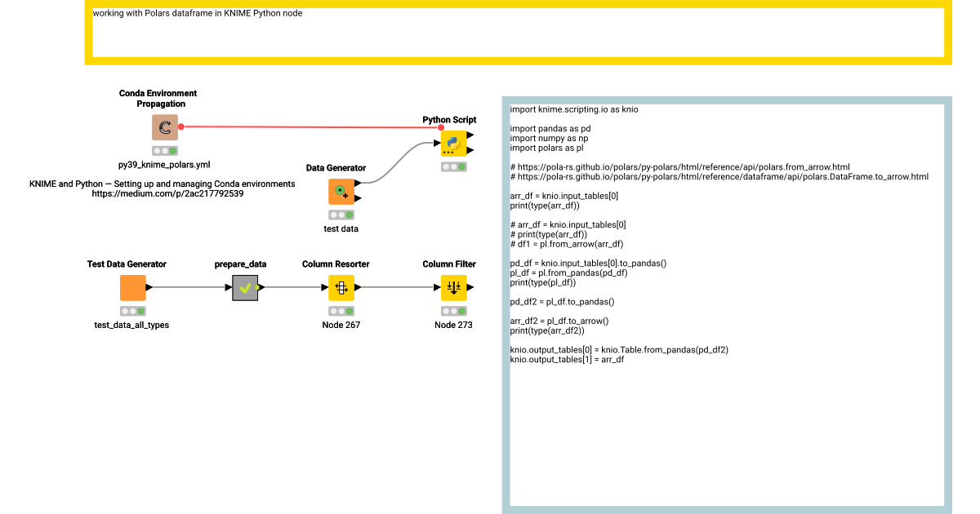
Task: Click the Python logo on the Python Script node
Action: click(x=452, y=142)
